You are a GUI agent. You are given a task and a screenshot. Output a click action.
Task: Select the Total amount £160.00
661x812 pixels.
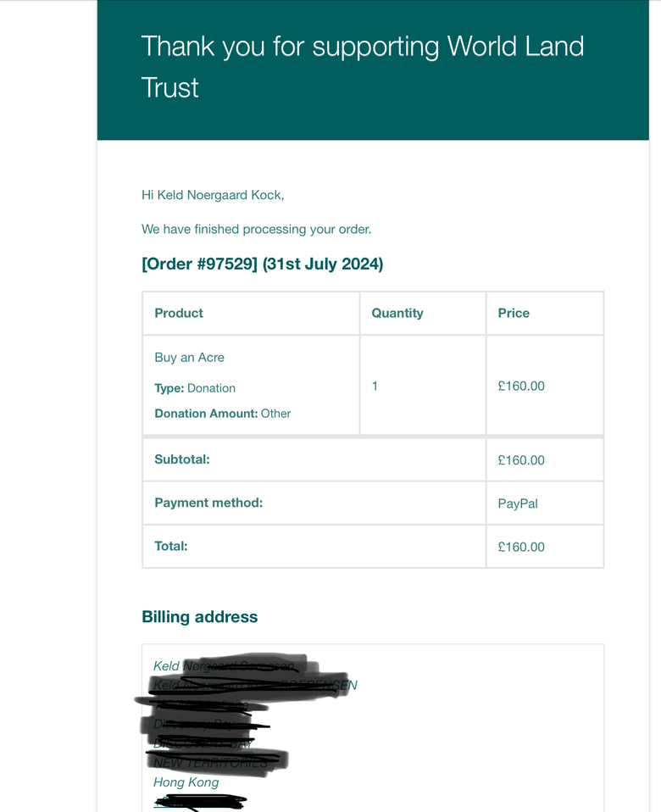(521, 548)
